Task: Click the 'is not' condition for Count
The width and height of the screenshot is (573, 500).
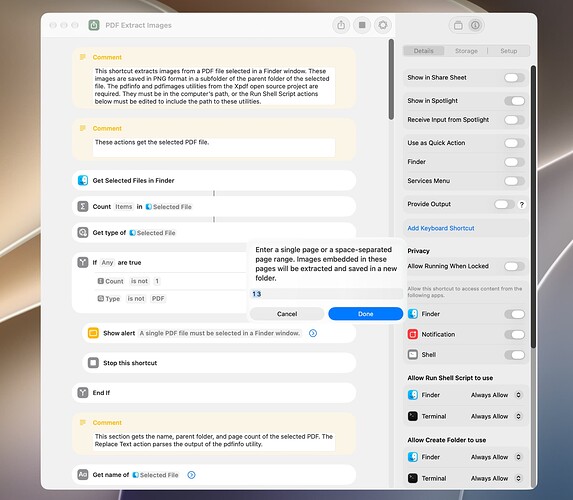Action: 139,281
